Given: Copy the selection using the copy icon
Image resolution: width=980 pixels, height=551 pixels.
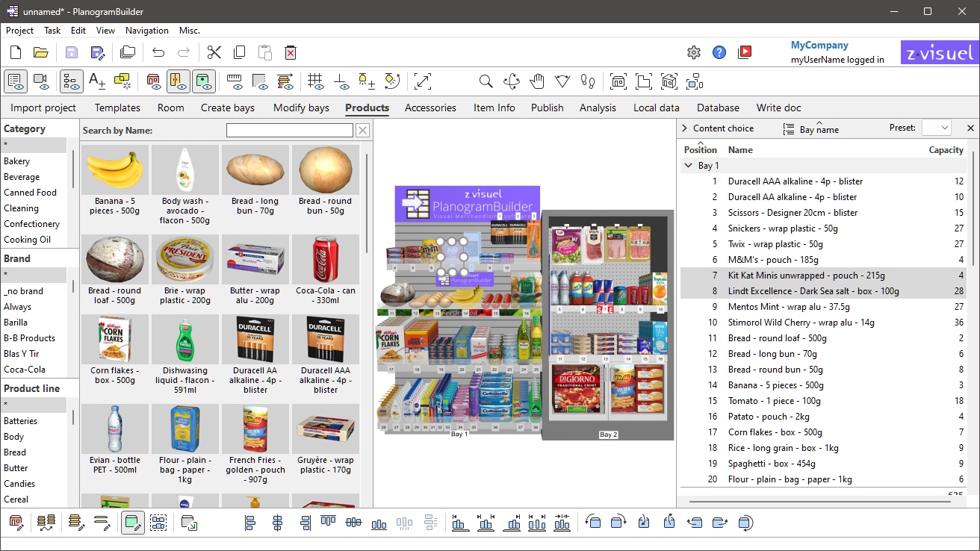Looking at the screenshot, I should (239, 52).
